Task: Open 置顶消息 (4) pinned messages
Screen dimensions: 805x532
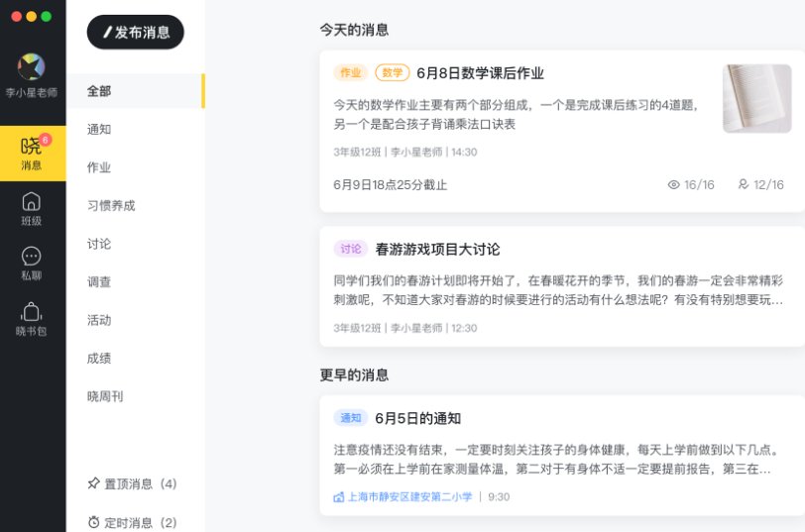Action: (133, 483)
